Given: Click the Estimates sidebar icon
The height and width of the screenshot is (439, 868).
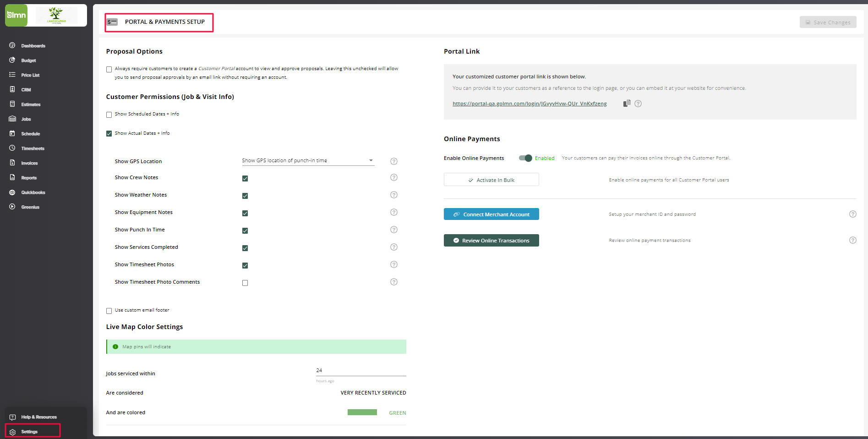Looking at the screenshot, I should click(12, 104).
